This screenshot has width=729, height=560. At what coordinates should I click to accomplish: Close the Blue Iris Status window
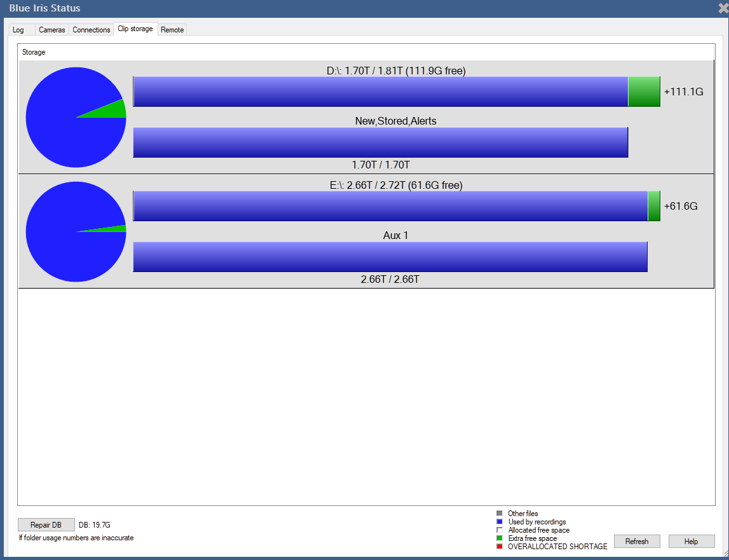723,8
